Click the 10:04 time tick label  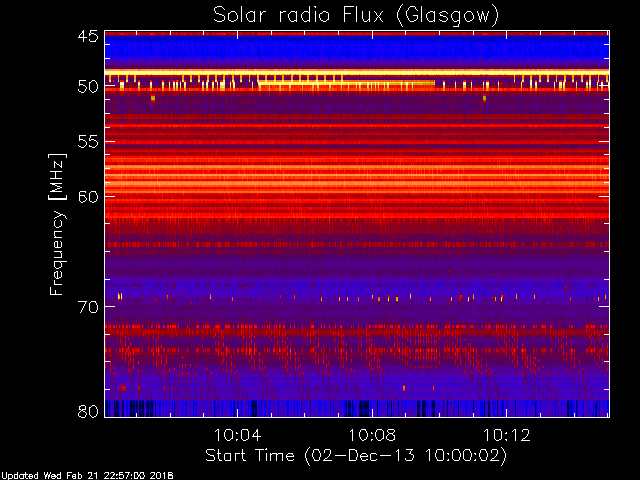pyautogui.click(x=238, y=435)
